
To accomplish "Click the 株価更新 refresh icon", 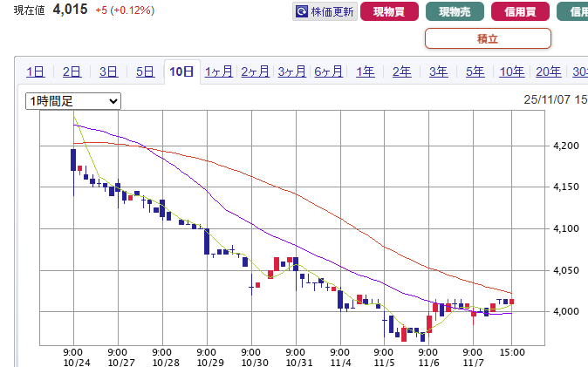I will pyautogui.click(x=302, y=11).
